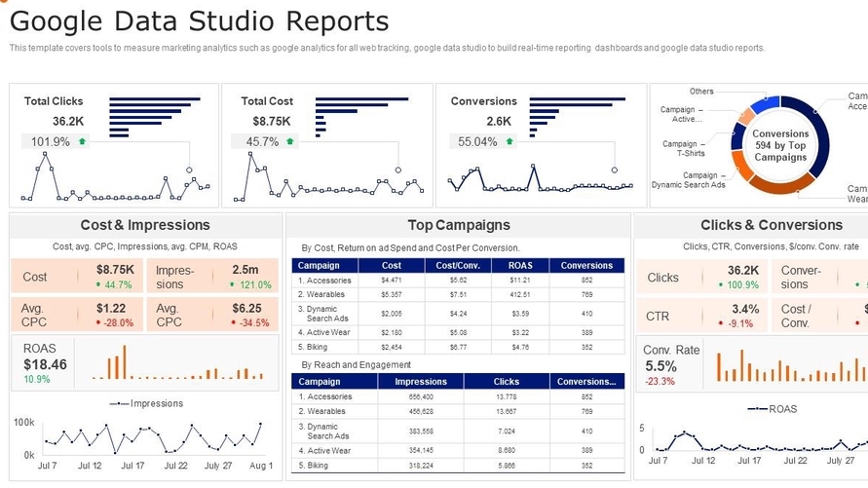Click the red marker next to -34.5%

(x=234, y=322)
